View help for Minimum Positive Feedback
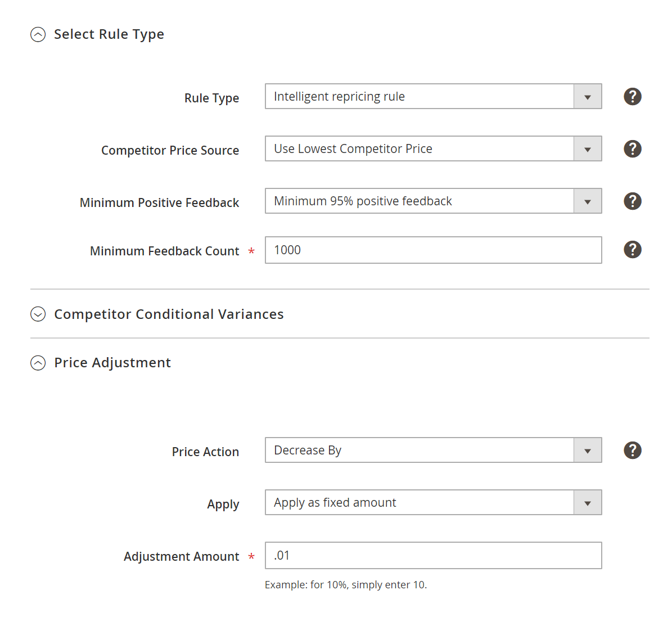Screen dimensions: 672x626 [x=632, y=201]
